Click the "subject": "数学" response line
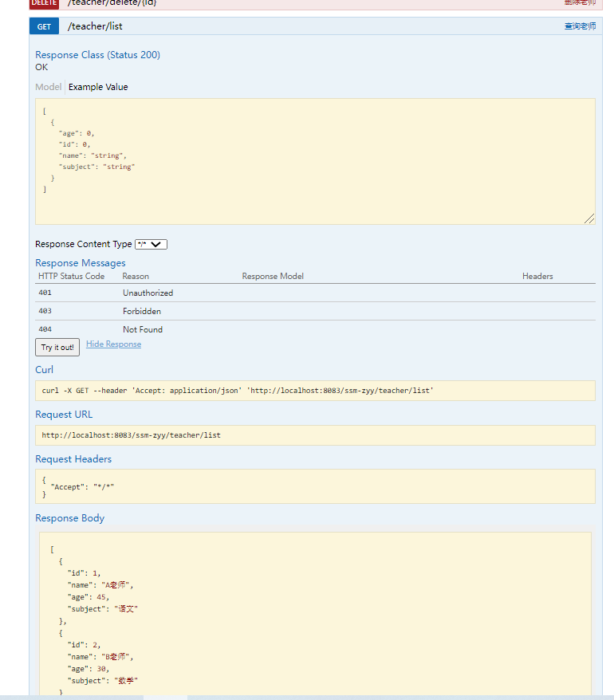This screenshot has height=700, width=614. (x=103, y=681)
